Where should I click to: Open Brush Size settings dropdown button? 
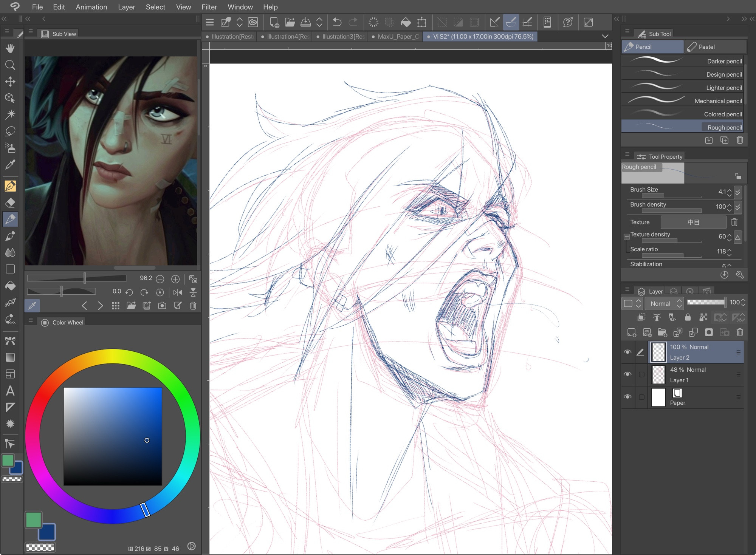point(737,192)
